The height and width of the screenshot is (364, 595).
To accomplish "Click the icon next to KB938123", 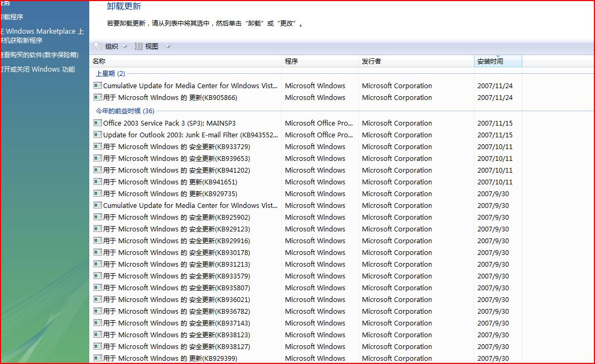I will [x=97, y=335].
